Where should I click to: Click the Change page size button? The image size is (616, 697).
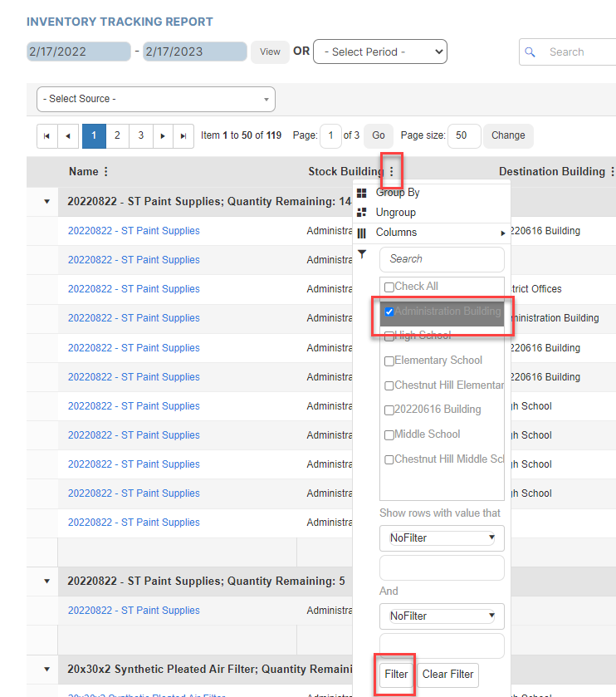tap(508, 135)
